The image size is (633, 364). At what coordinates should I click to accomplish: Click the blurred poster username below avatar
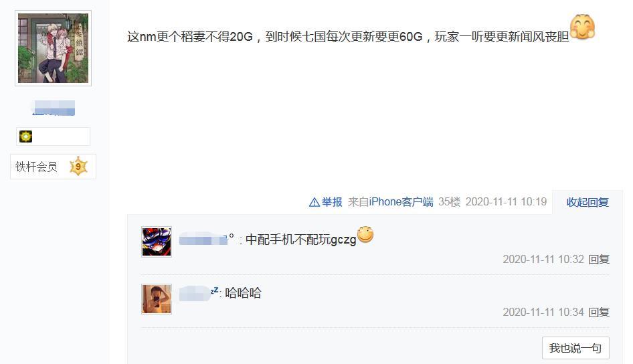(x=54, y=108)
